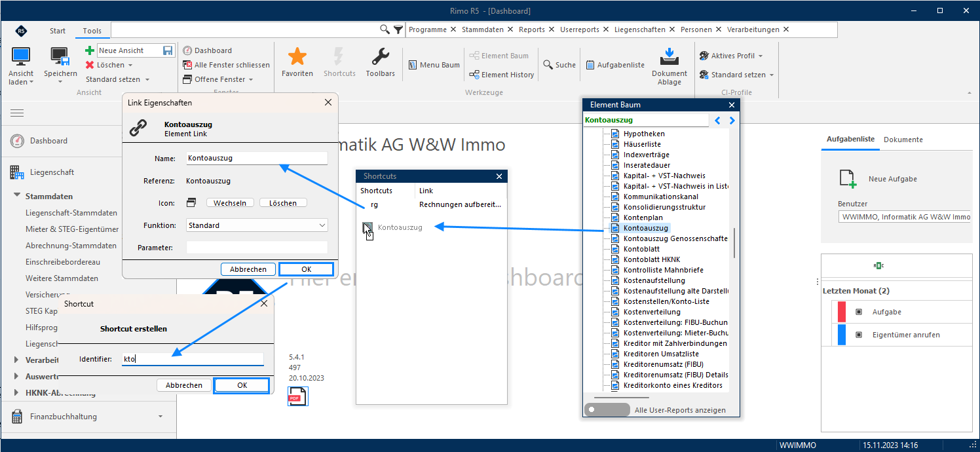Open Aufgabenliste from the ribbon toolbar
This screenshot has height=452, width=980.
click(x=615, y=65)
